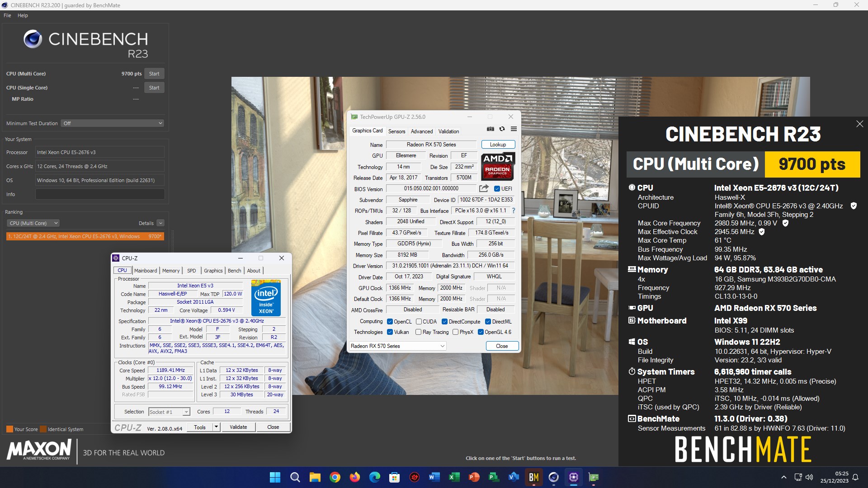The image size is (868, 488).
Task: Click the CPUID verified shield icon in BenchMate
Action: 854,206
